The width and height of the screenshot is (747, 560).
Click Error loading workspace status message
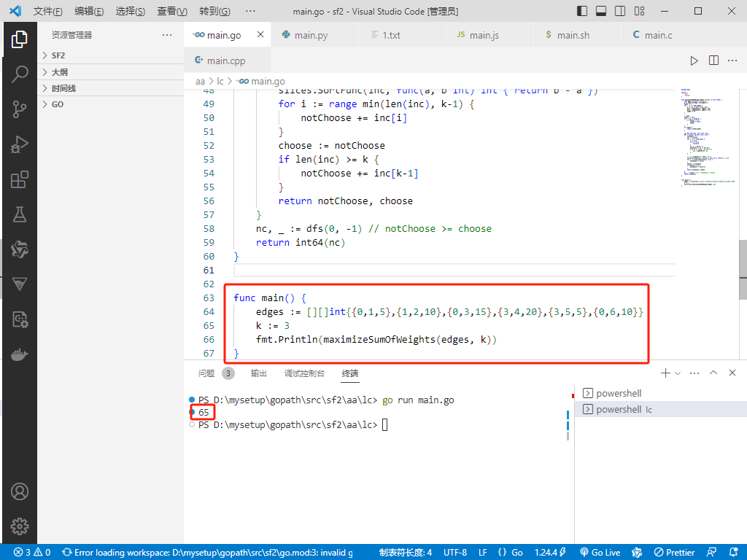(208, 553)
